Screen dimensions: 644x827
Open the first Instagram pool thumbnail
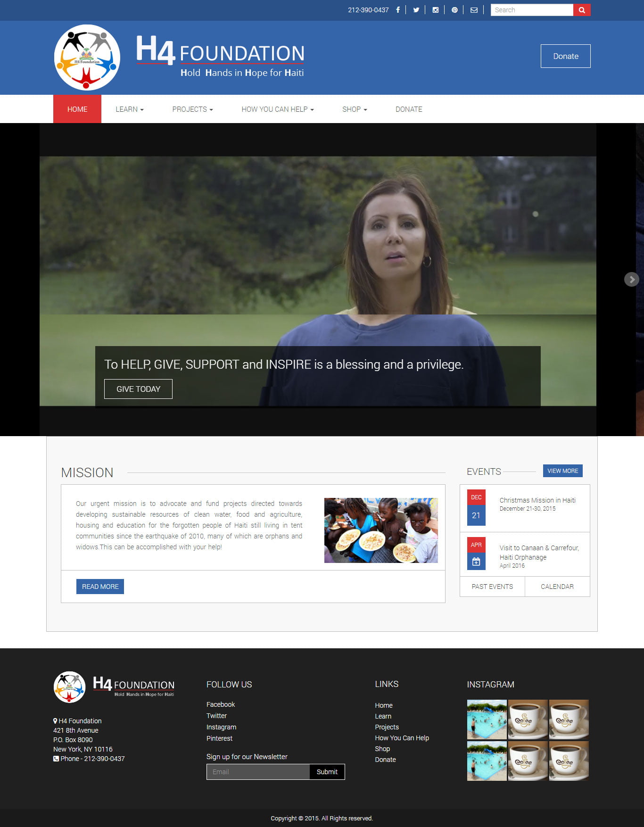487,719
